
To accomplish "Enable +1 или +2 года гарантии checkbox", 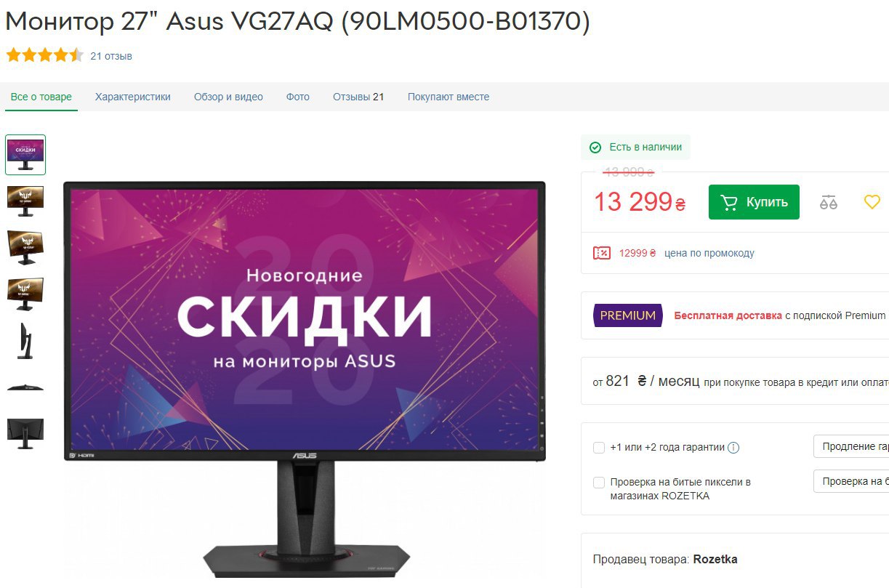I will (x=599, y=448).
